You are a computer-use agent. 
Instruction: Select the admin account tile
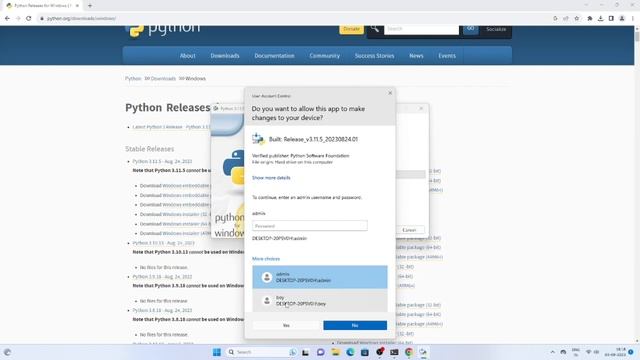coord(320,277)
